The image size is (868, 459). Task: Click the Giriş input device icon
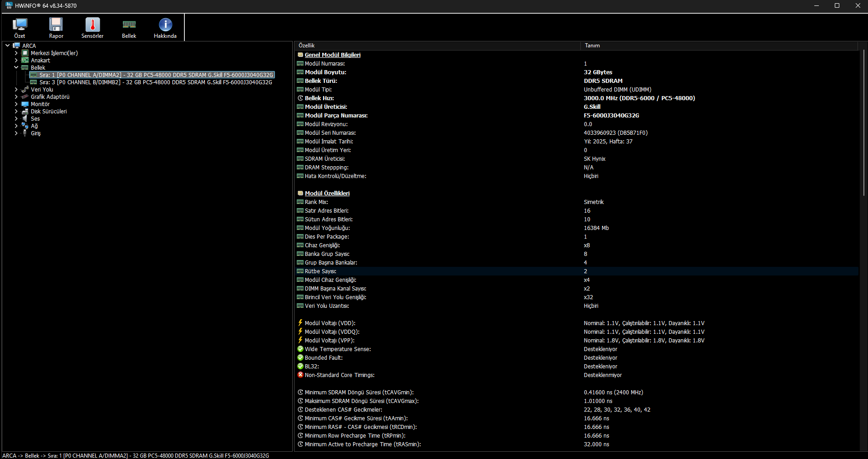point(25,133)
